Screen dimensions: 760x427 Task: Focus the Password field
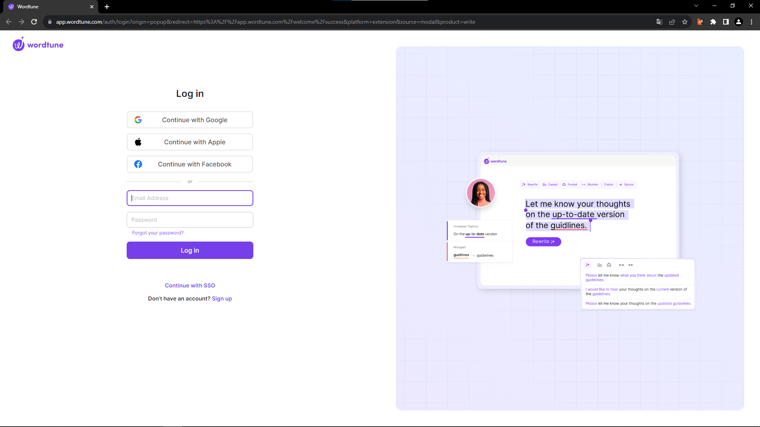(190, 220)
